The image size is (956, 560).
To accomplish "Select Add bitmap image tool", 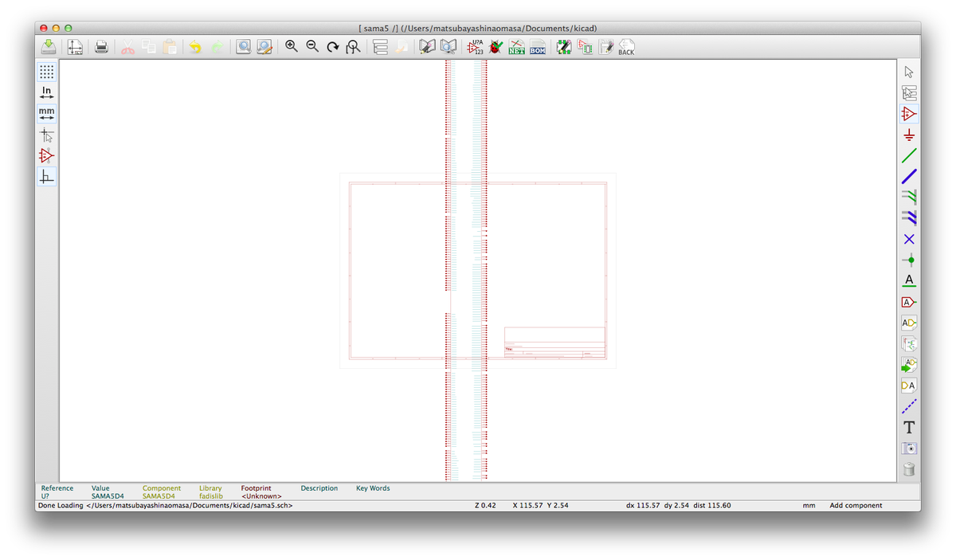I will tap(909, 448).
